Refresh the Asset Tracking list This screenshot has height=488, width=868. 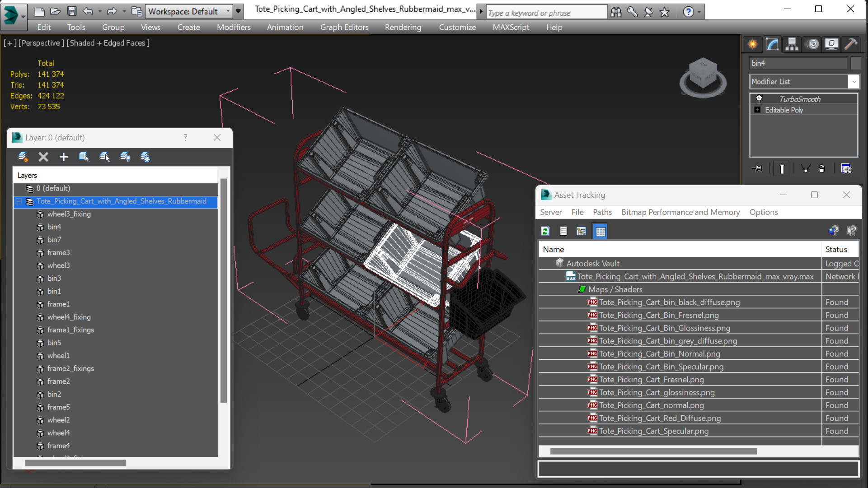click(x=545, y=231)
